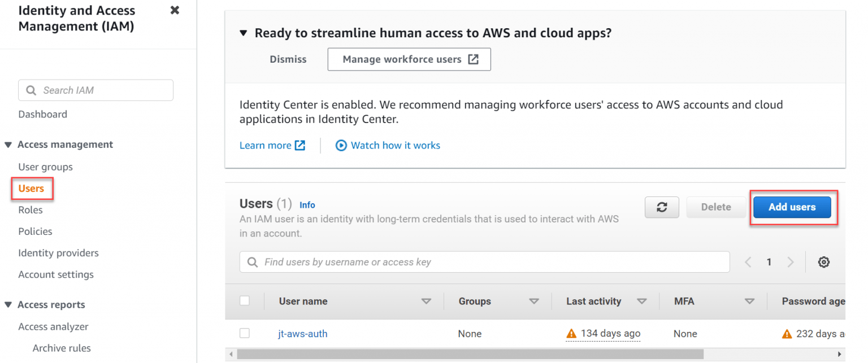Click the refresh icon above the users table
The width and height of the screenshot is (868, 363).
662,207
